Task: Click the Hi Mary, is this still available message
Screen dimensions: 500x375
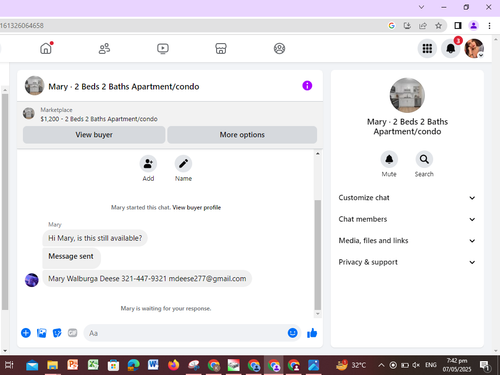Action: pyautogui.click(x=95, y=238)
